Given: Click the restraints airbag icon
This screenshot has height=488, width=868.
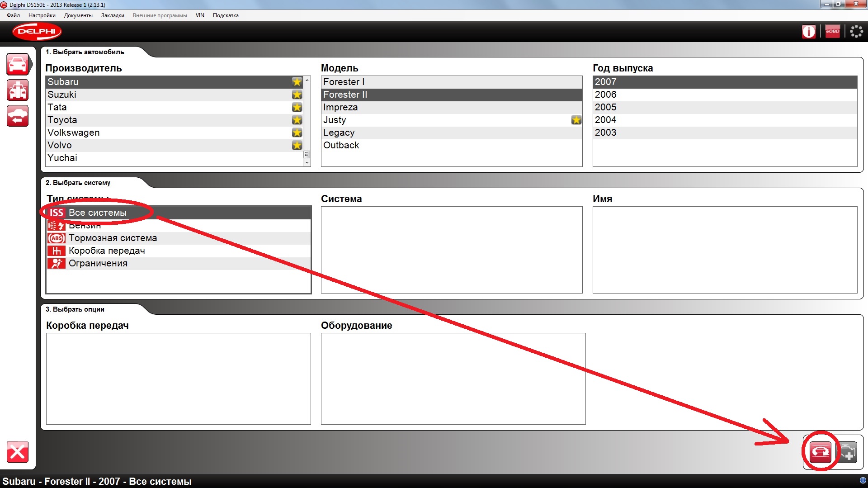Looking at the screenshot, I should [57, 263].
